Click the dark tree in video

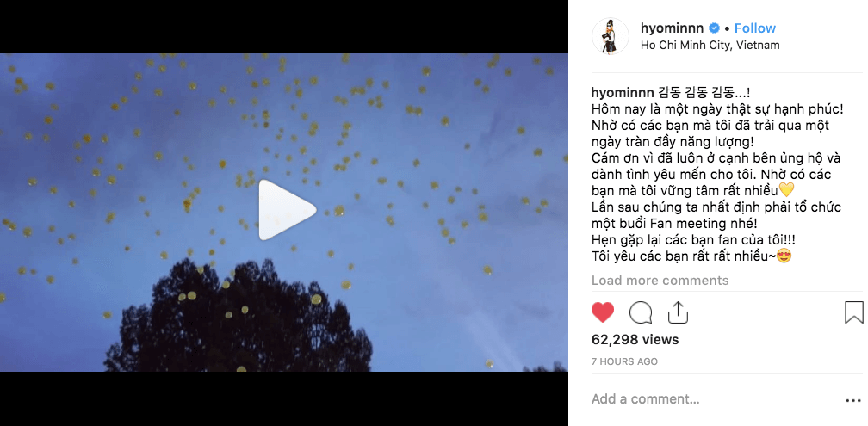238,321
